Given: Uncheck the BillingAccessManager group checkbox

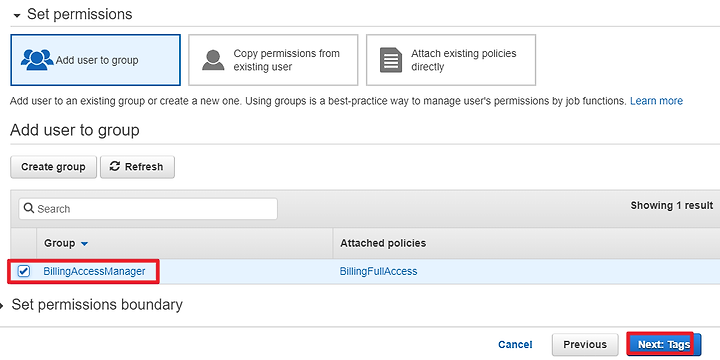Looking at the screenshot, I should coord(23,271).
